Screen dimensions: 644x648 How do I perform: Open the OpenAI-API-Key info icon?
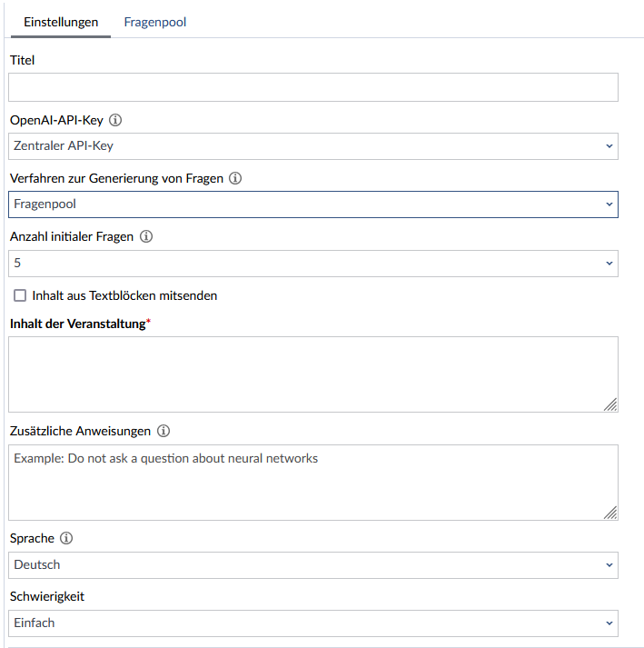(115, 120)
